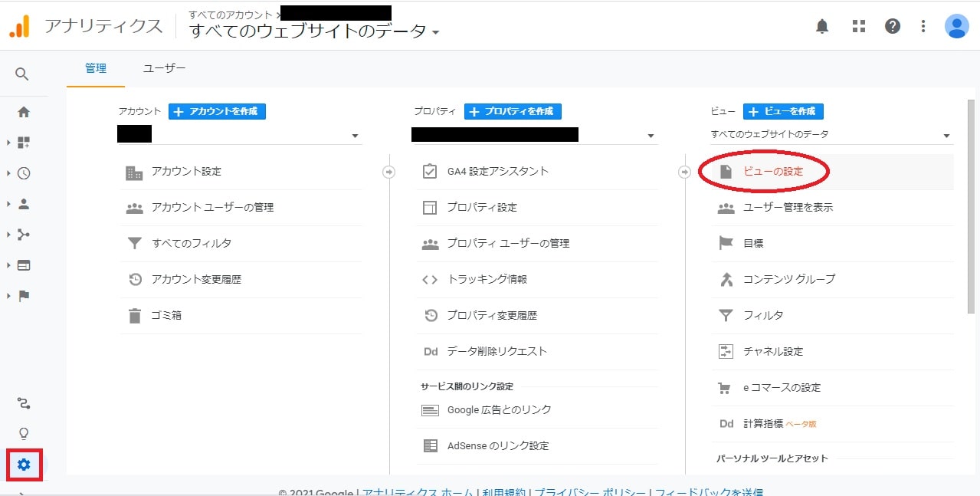Click the funnel icon beside すべてのフィルタ
This screenshot has height=496, width=980.
pyautogui.click(x=135, y=244)
